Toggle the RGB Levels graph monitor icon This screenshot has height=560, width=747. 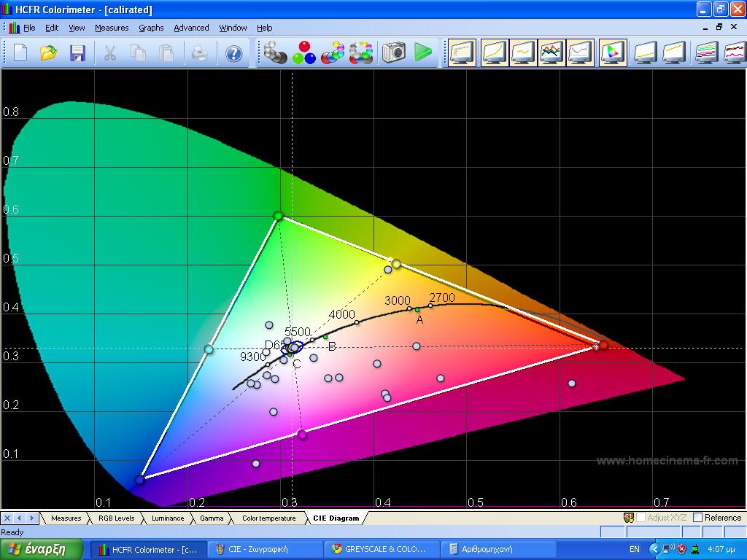coord(551,52)
